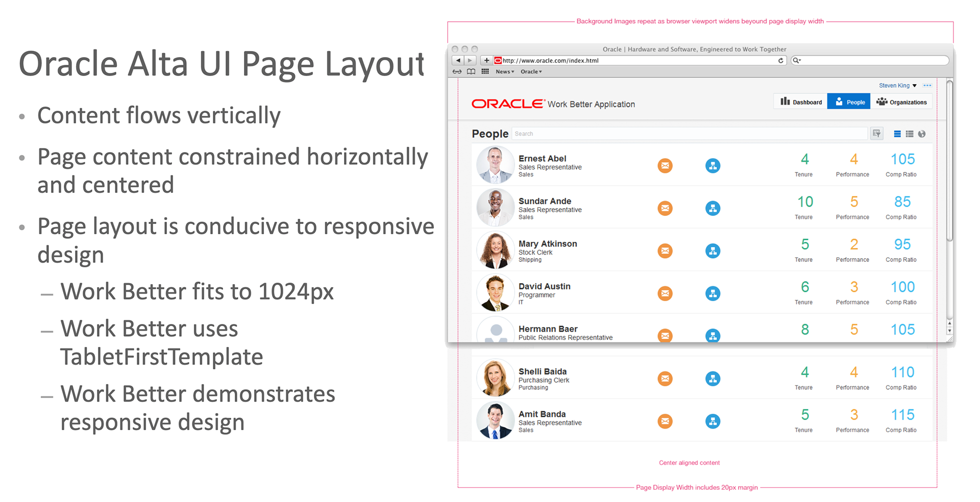View David Austin's org chart
980x502 pixels.
tap(713, 293)
